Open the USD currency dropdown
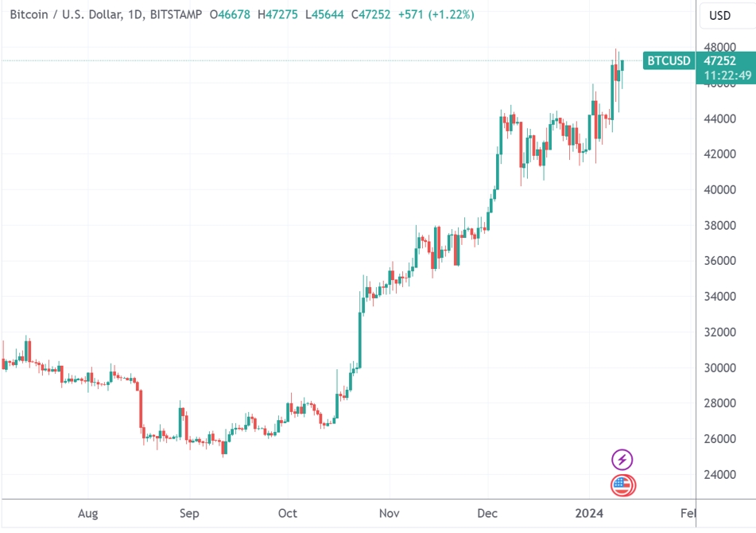The height and width of the screenshot is (533, 756). tap(719, 15)
